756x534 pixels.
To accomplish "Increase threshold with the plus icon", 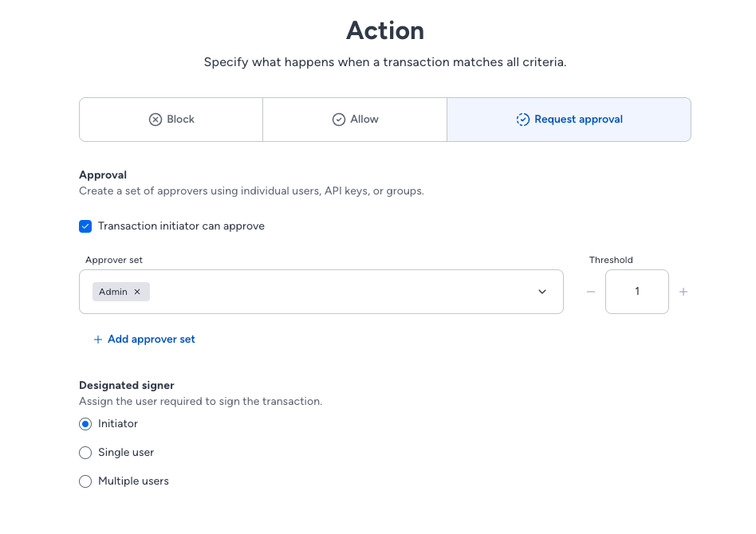I will click(683, 292).
